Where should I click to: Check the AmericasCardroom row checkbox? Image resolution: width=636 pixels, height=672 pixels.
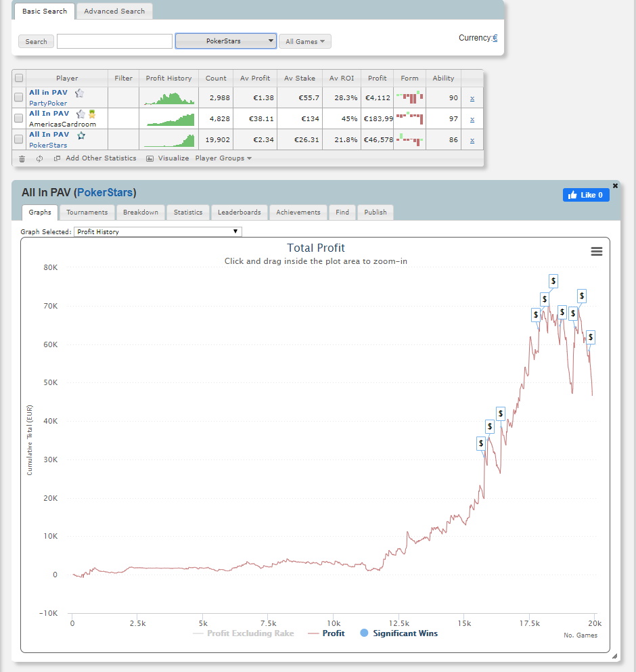click(x=18, y=118)
